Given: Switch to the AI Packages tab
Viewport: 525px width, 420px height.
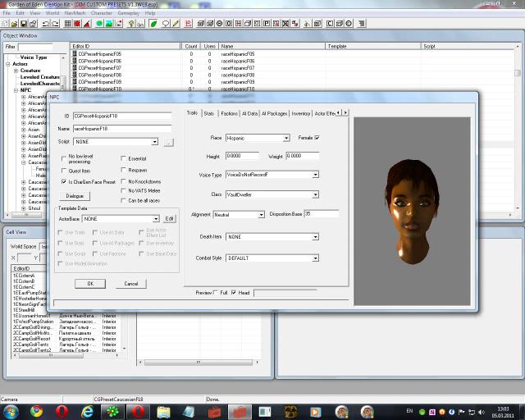Looking at the screenshot, I should coord(275,113).
